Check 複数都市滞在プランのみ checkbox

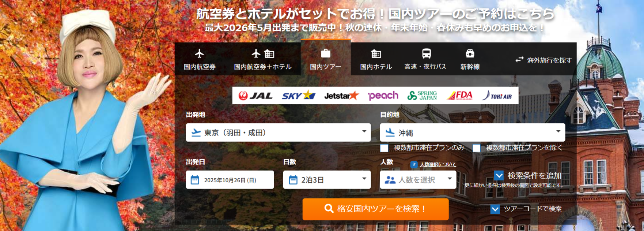click(384, 148)
